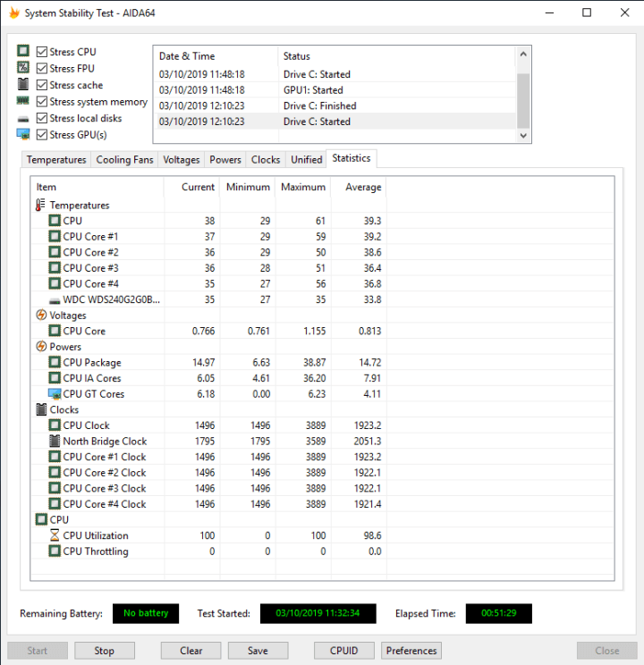The image size is (644, 665).
Task: Uncheck the Stress CPU checkbox
Action: [x=42, y=52]
